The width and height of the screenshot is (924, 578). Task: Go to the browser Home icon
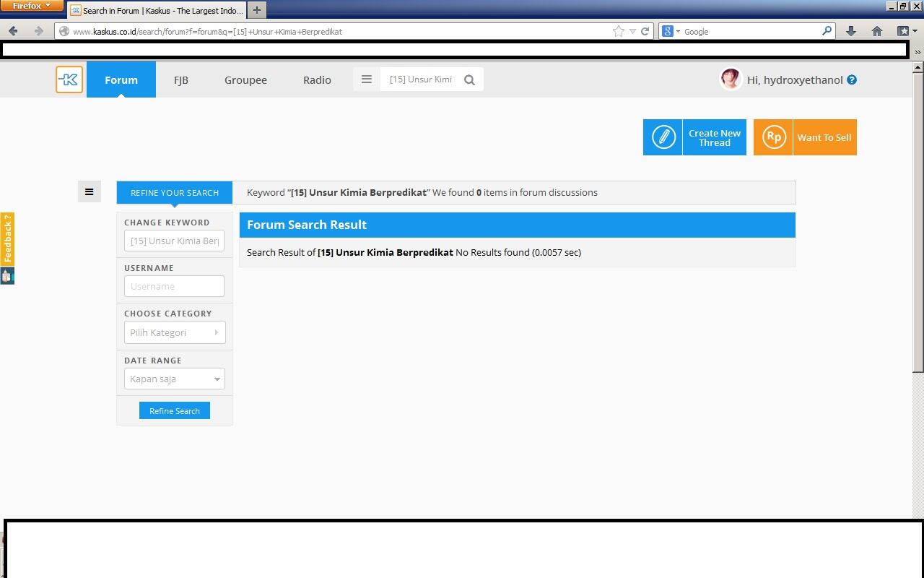click(x=877, y=31)
